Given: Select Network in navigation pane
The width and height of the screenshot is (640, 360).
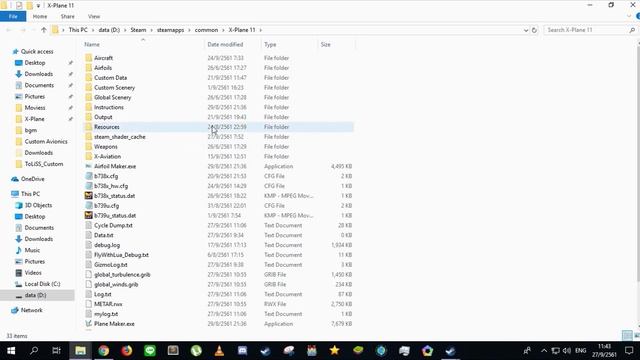Looking at the screenshot, I should [x=31, y=310].
